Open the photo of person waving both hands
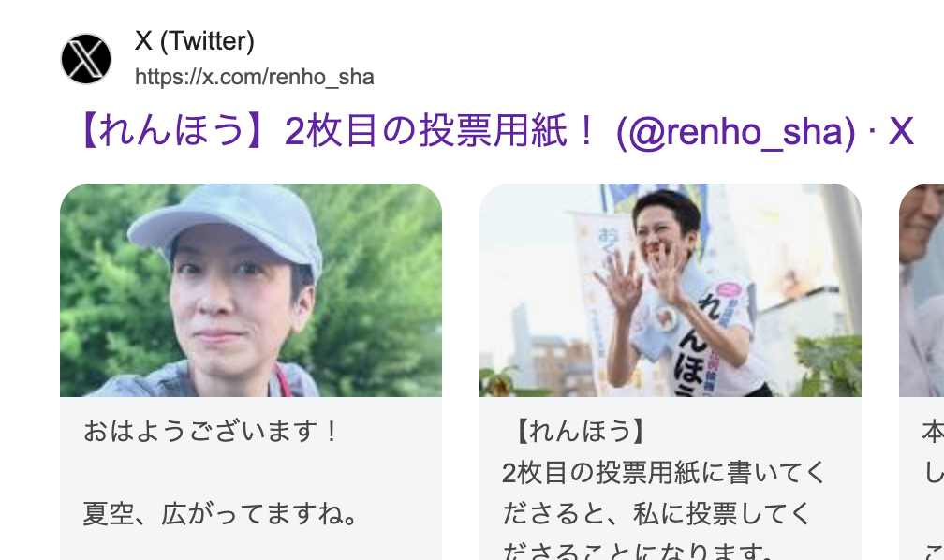944x560 pixels. click(671, 290)
